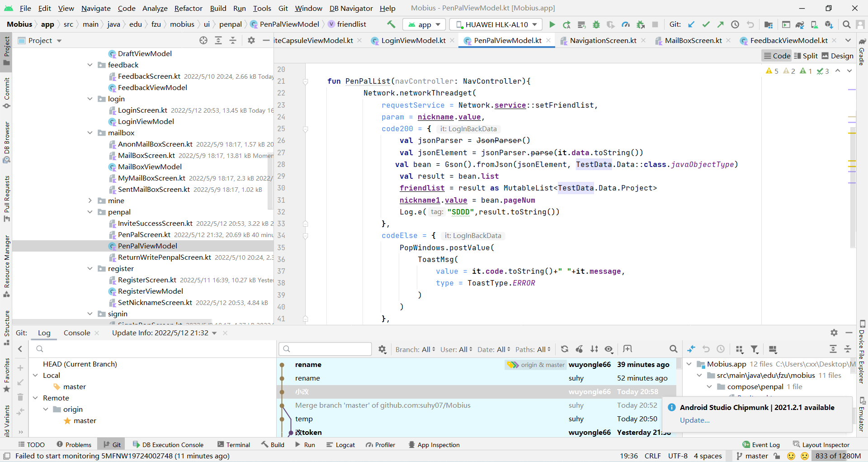
Task: Toggle the Git tool window button
Action: point(112,445)
